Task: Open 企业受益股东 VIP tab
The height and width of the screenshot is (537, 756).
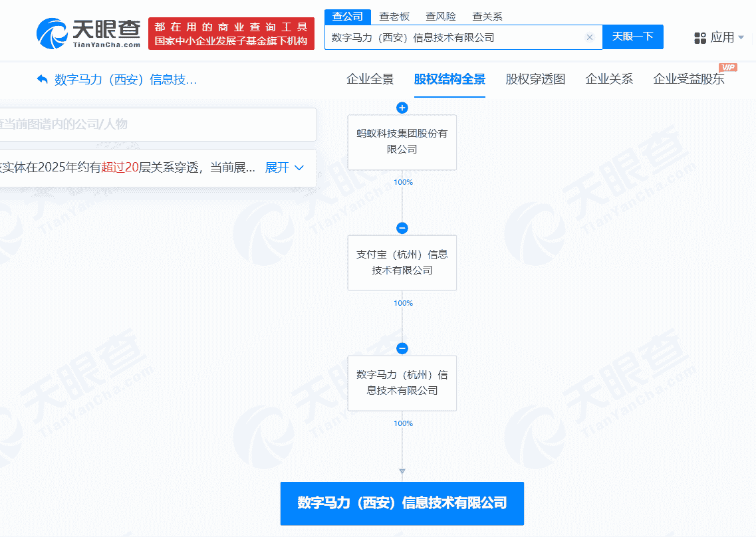Action: point(689,80)
